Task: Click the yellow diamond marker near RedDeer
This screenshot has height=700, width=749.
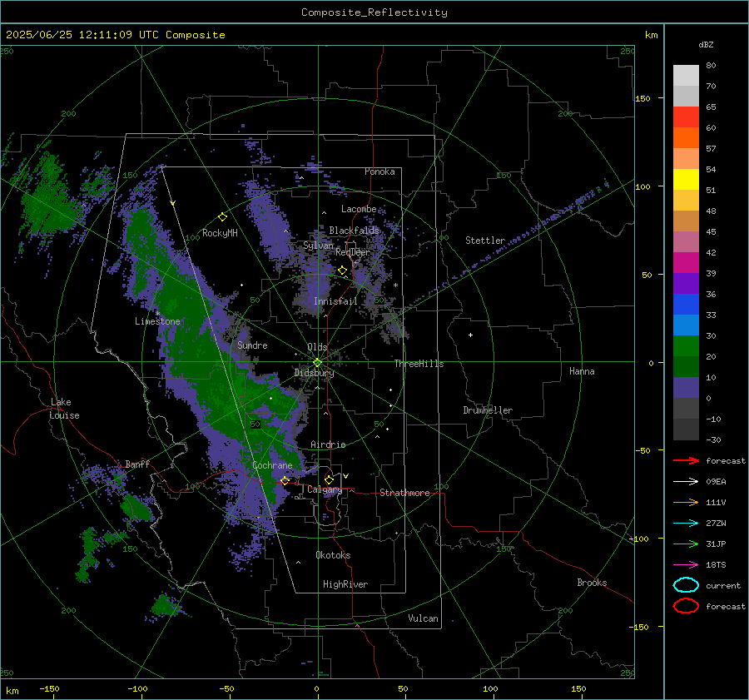Action: (x=342, y=271)
